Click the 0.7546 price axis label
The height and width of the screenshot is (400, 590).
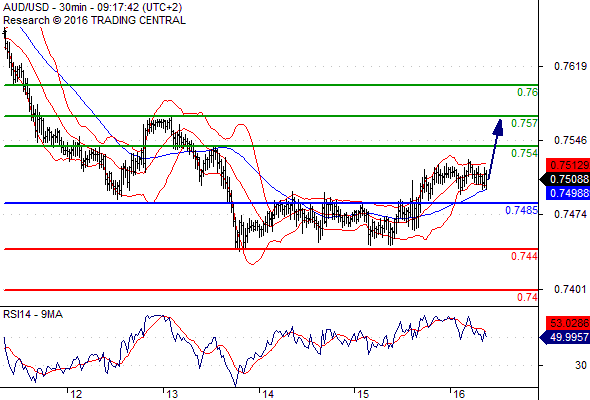(x=570, y=140)
